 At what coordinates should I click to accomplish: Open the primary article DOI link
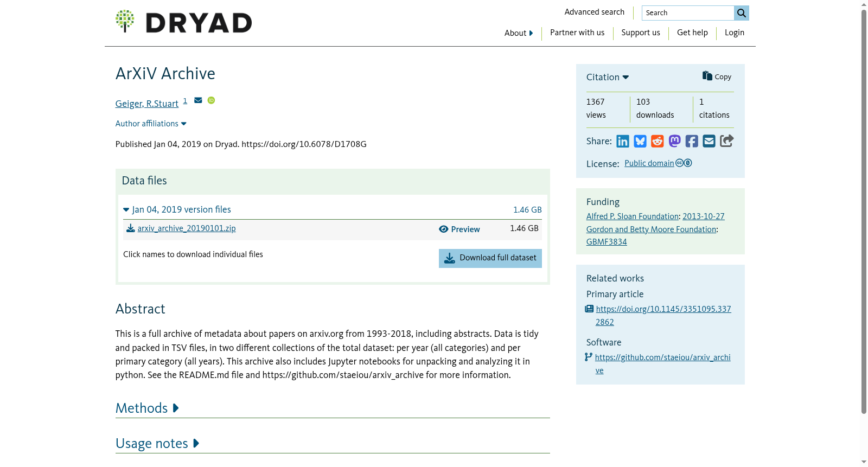(663, 316)
